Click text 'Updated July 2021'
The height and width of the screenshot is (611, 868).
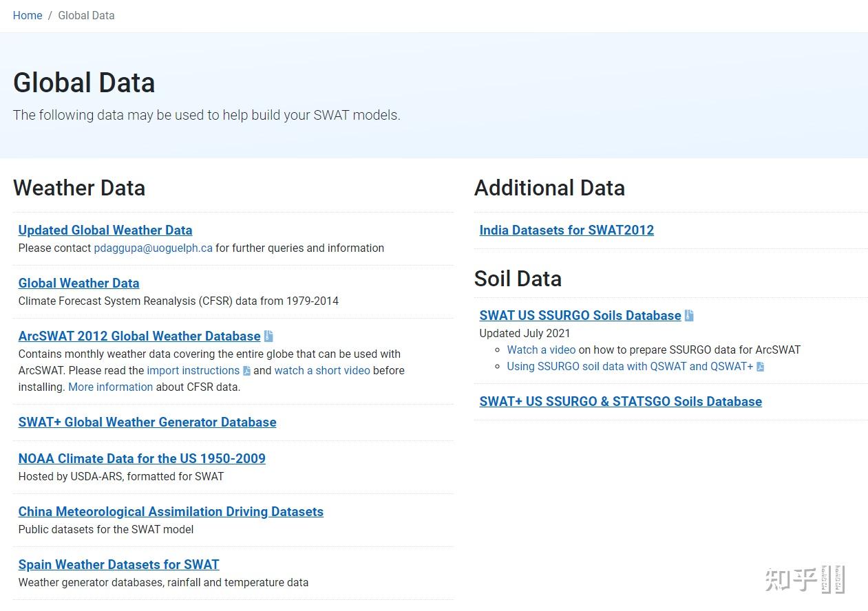point(525,333)
